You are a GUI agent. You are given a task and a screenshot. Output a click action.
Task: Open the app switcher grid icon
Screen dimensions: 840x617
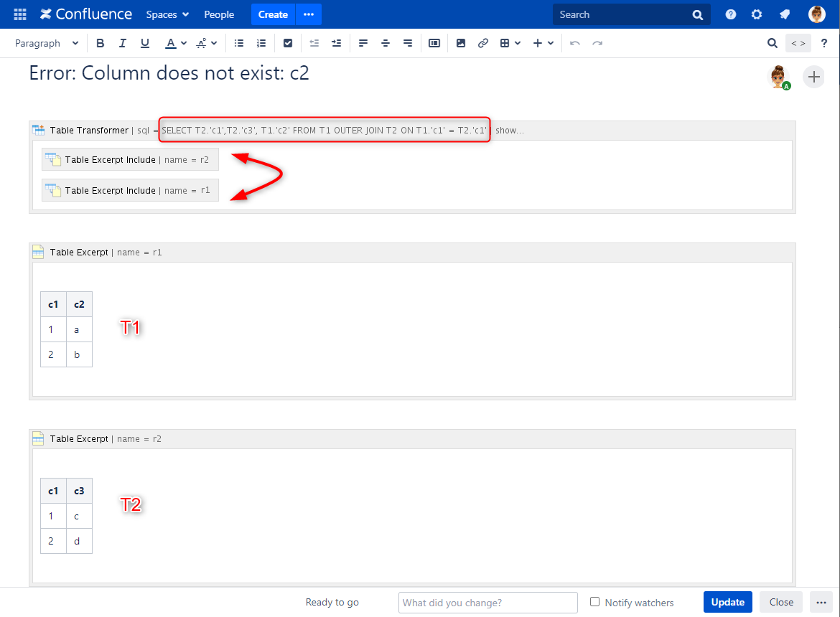[x=20, y=14]
